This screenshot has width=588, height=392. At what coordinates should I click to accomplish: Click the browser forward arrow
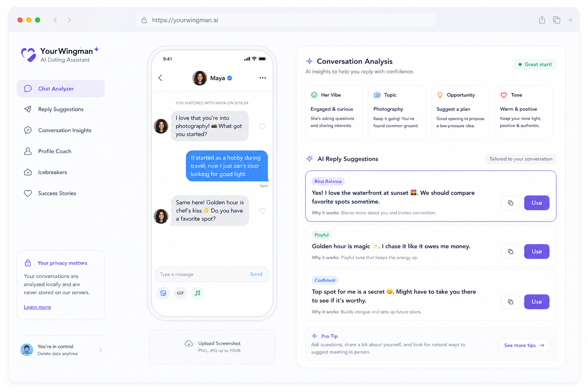click(x=69, y=20)
